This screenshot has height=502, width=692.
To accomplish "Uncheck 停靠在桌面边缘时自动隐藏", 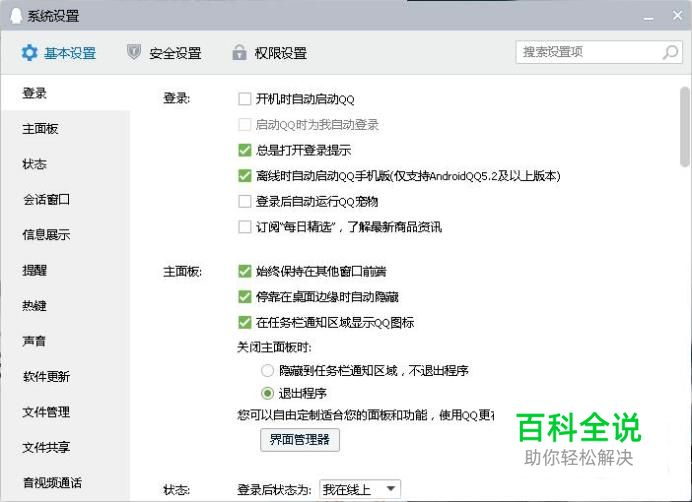I will pyautogui.click(x=244, y=297).
